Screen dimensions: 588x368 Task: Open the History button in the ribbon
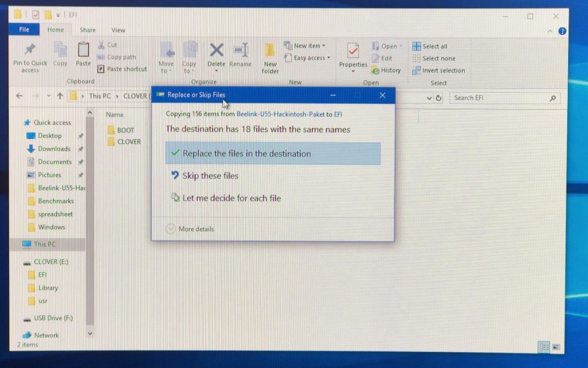(x=386, y=71)
